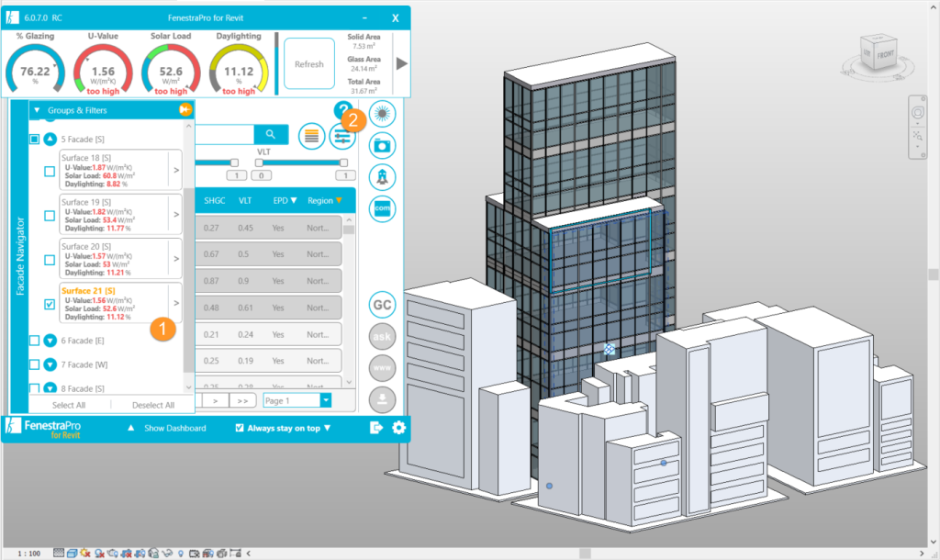Open the 'com' round icon
The image size is (940, 560).
pos(382,208)
